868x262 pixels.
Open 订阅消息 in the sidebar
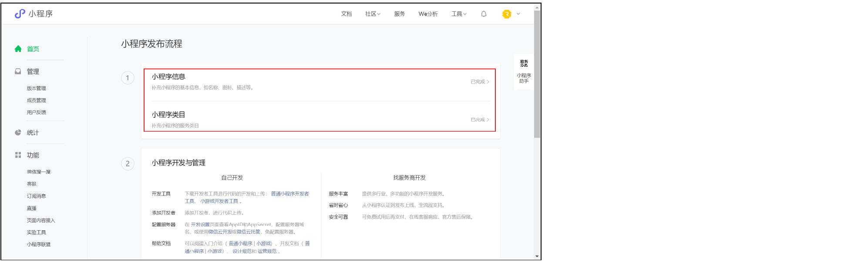point(37,196)
